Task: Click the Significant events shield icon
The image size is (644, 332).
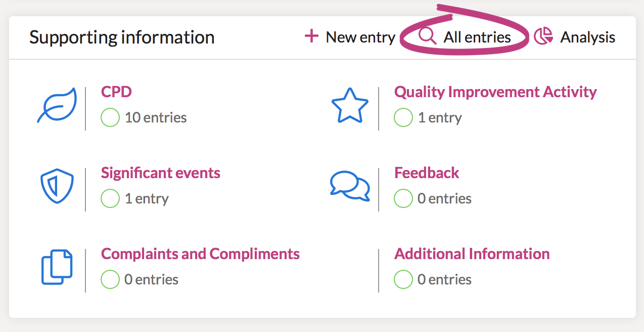Action: pyautogui.click(x=57, y=186)
